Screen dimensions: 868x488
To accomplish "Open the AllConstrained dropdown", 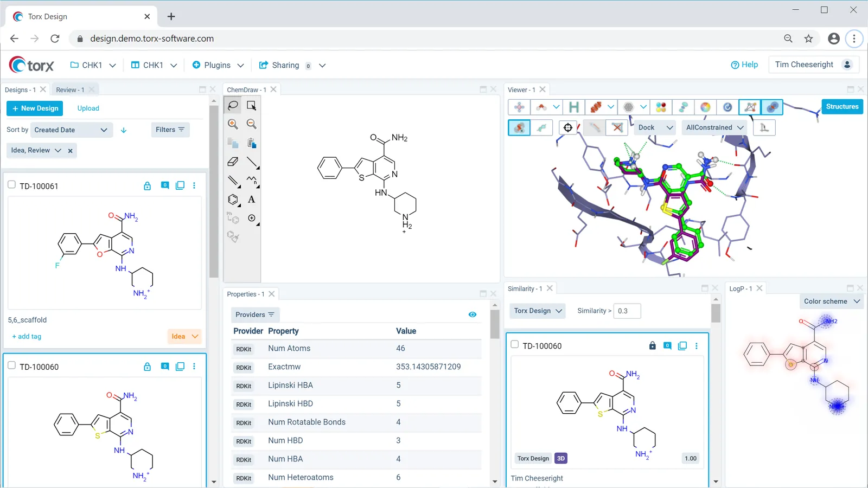I will point(714,127).
